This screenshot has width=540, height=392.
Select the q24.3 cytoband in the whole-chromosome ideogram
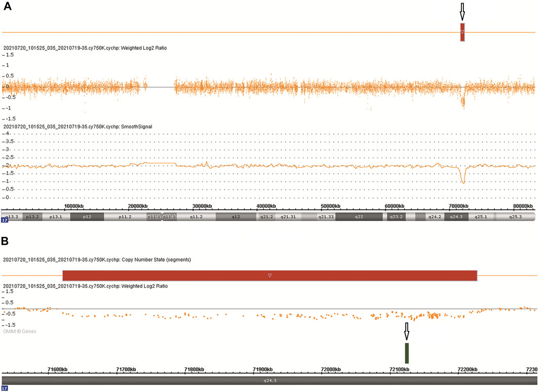pos(456,217)
